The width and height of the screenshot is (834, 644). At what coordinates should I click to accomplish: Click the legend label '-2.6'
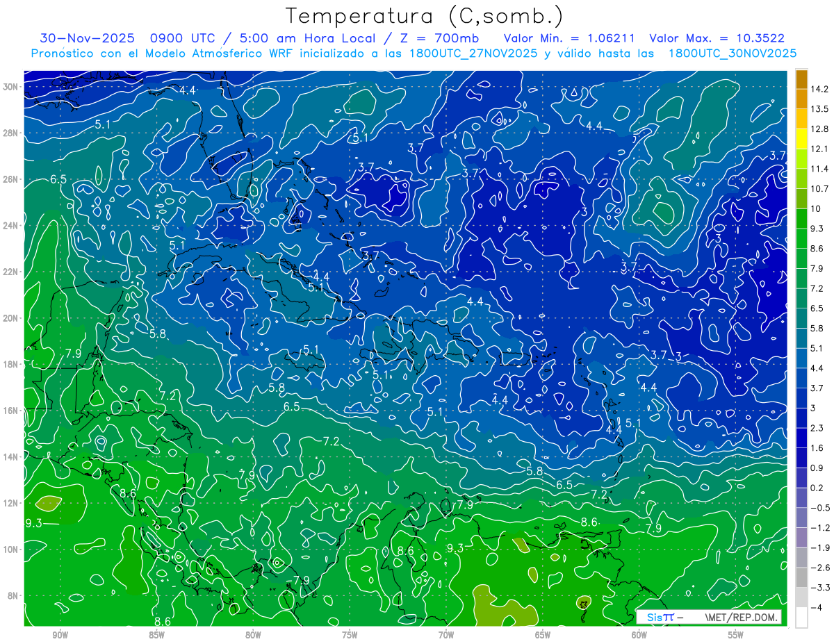pos(820,568)
